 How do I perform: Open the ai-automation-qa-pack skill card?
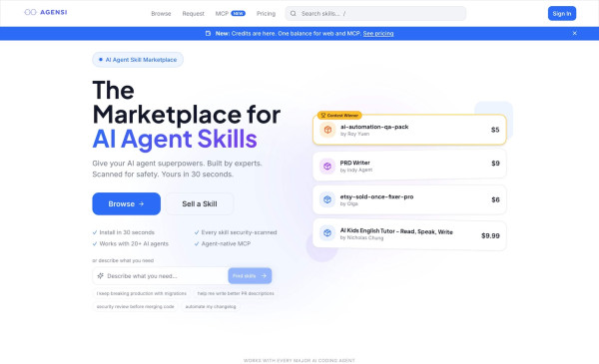[409, 130]
